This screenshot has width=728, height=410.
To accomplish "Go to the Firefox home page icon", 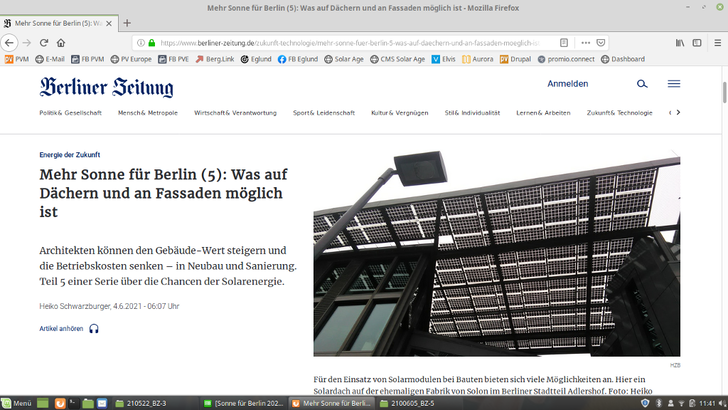I will point(62,43).
